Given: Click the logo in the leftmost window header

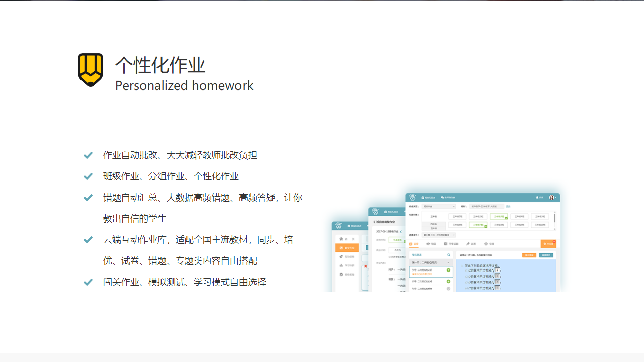Looking at the screenshot, I should pyautogui.click(x=338, y=226).
